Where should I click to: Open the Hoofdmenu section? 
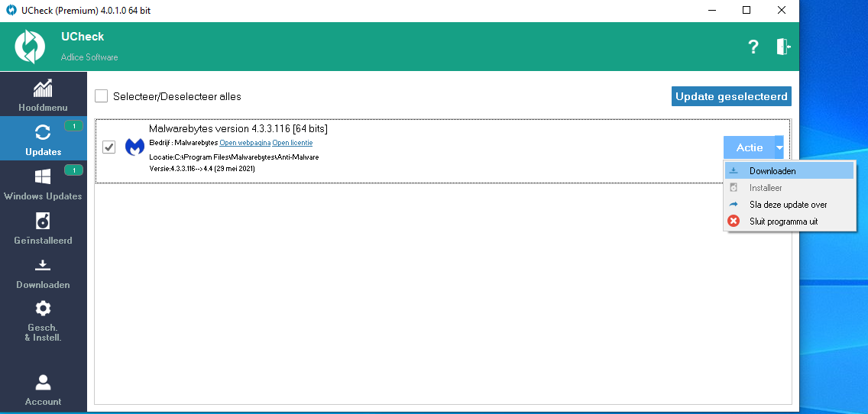pyautogui.click(x=44, y=94)
